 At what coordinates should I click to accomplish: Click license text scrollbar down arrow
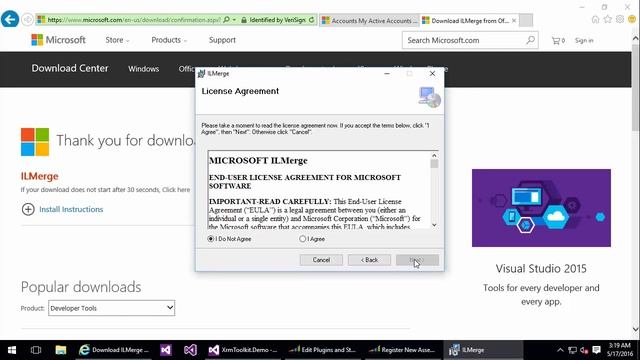pos(434,225)
